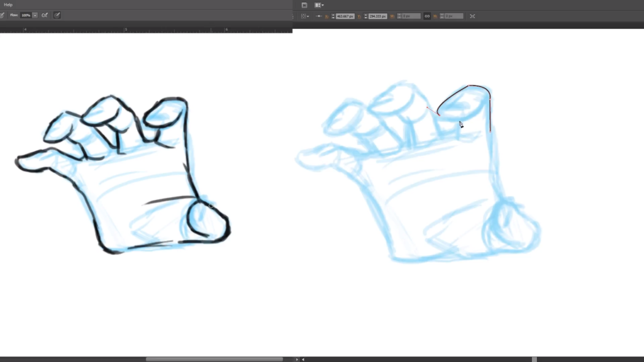Toggle the maintain aspect ratio link

(x=426, y=16)
